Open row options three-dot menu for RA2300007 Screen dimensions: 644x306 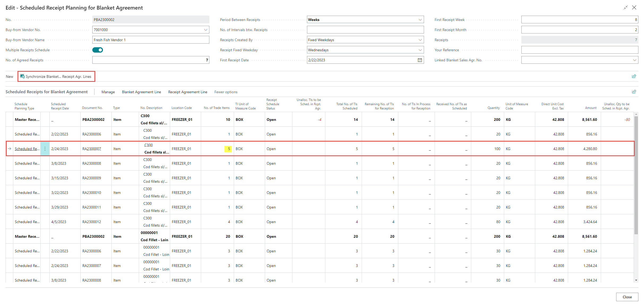pos(45,149)
